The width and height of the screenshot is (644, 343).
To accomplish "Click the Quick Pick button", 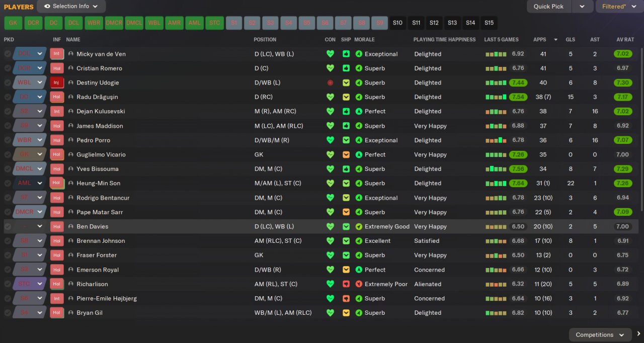I will (549, 7).
